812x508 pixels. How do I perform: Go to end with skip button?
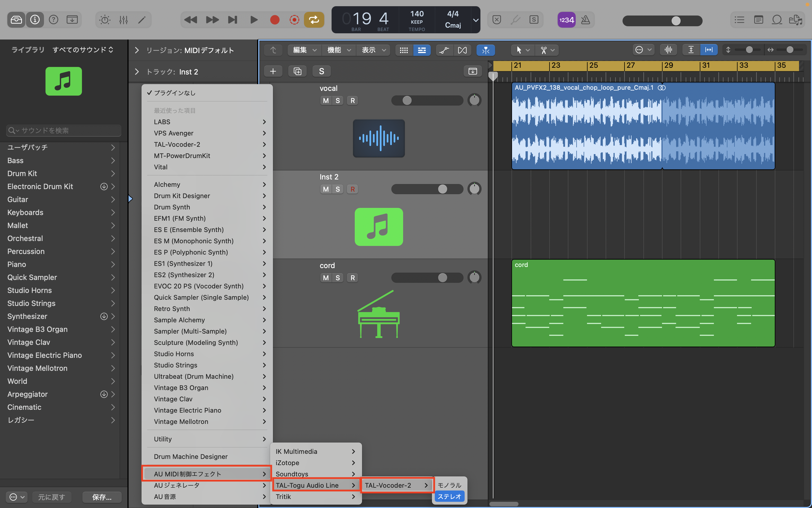233,20
